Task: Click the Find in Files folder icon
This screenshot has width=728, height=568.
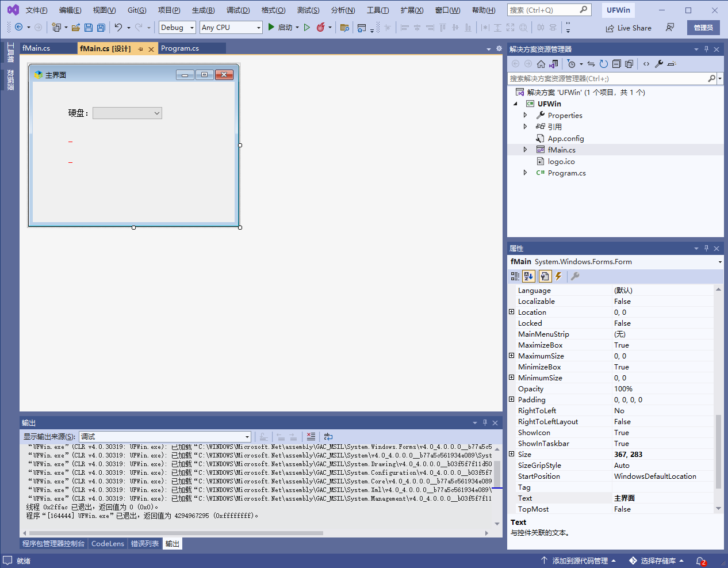Action: (344, 27)
